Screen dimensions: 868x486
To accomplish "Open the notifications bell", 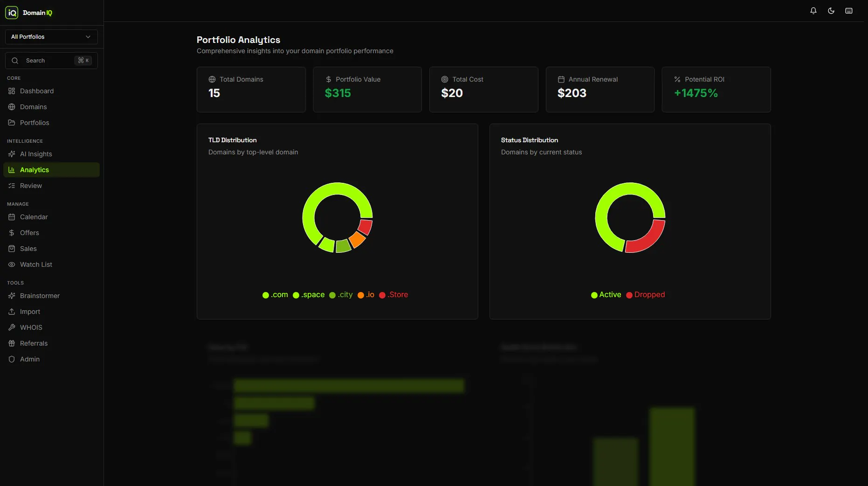I will (x=813, y=11).
